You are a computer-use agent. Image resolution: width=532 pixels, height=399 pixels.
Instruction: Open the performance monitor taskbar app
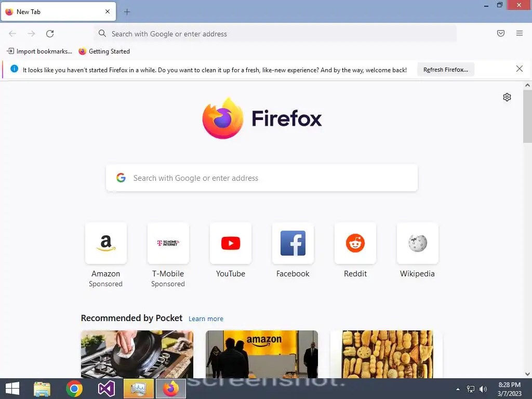pos(138,389)
